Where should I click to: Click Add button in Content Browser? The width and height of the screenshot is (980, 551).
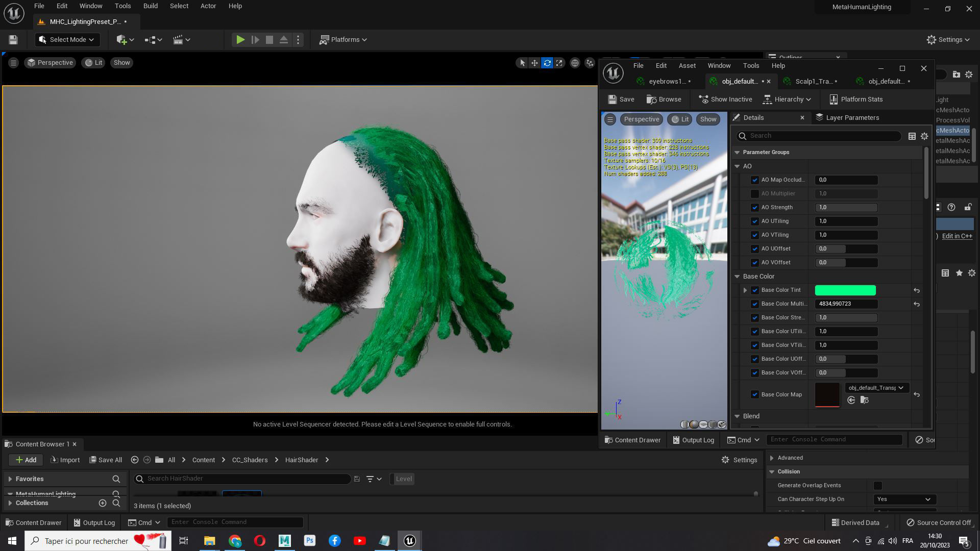pyautogui.click(x=26, y=460)
